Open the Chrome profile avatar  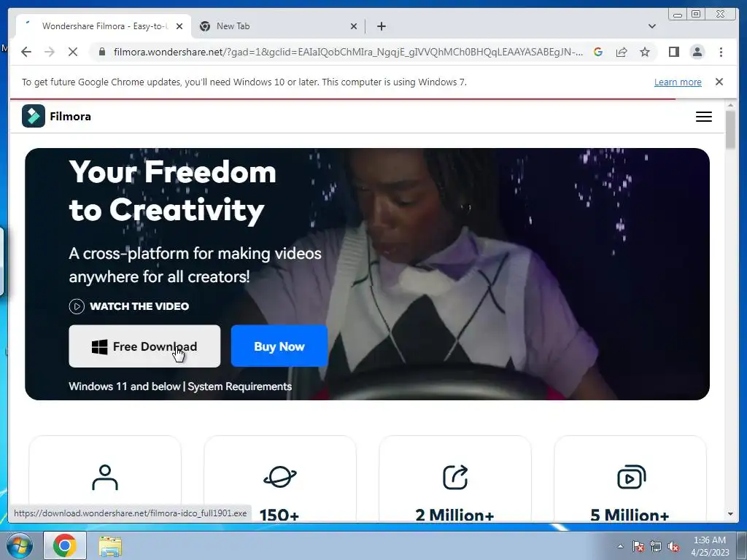(x=697, y=52)
